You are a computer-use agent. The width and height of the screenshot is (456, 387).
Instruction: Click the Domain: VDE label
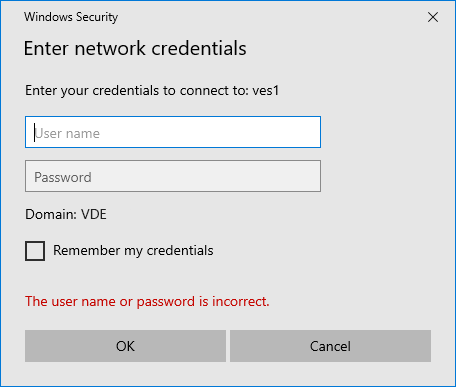66,214
